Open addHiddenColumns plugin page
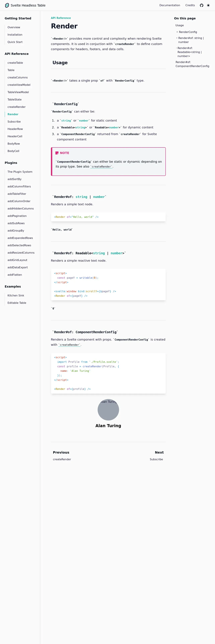Viewport: 215px width, 644px height. 21,208
